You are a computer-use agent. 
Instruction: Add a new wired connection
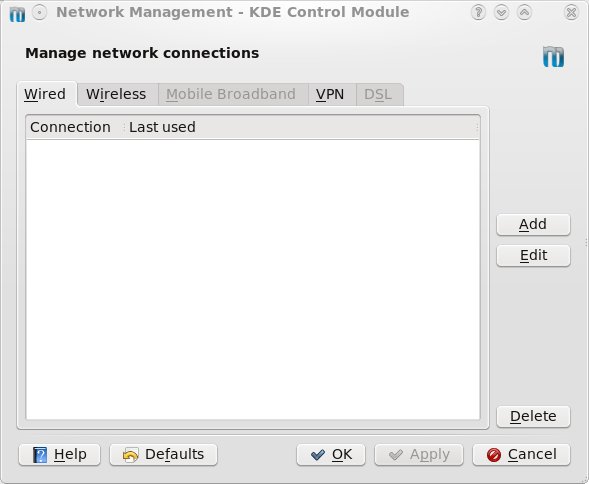point(533,224)
